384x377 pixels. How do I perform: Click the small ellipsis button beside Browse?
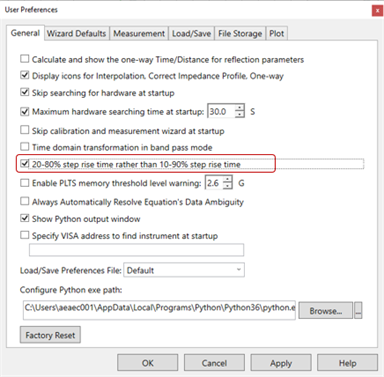tap(358, 311)
